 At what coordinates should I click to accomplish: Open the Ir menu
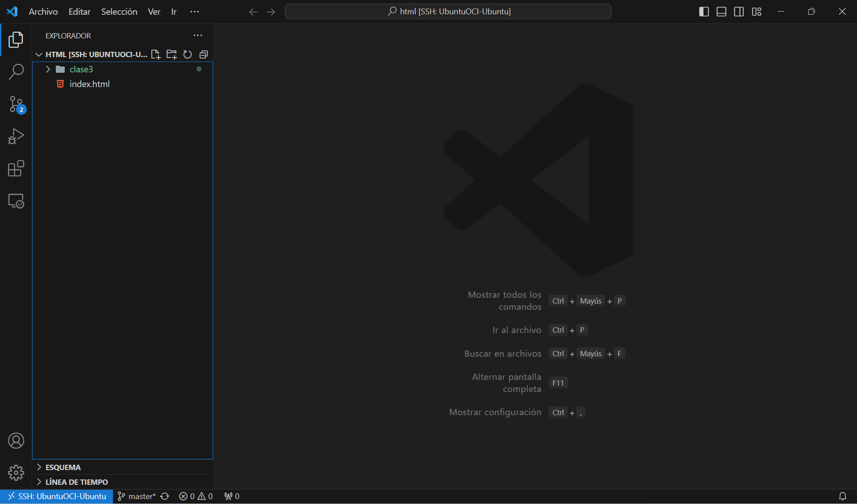pyautogui.click(x=174, y=12)
